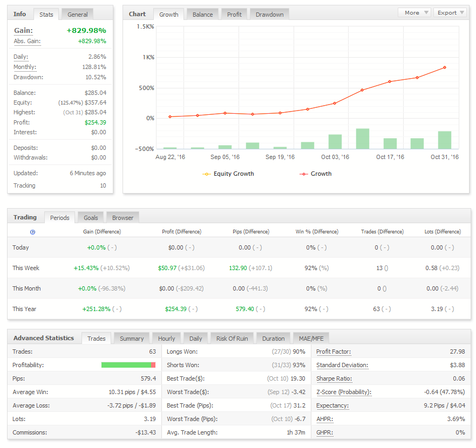Click This Week profit $50.97
476x448 pixels.
[167, 268]
